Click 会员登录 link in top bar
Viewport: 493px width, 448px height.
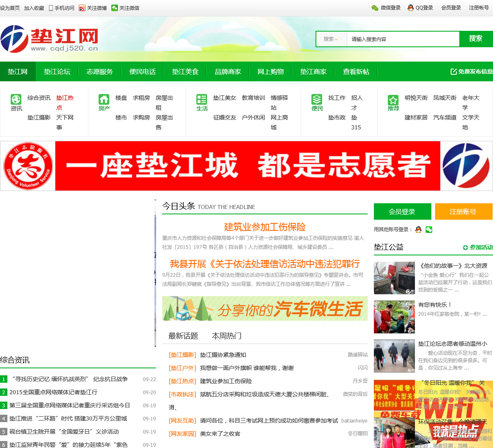click(451, 8)
